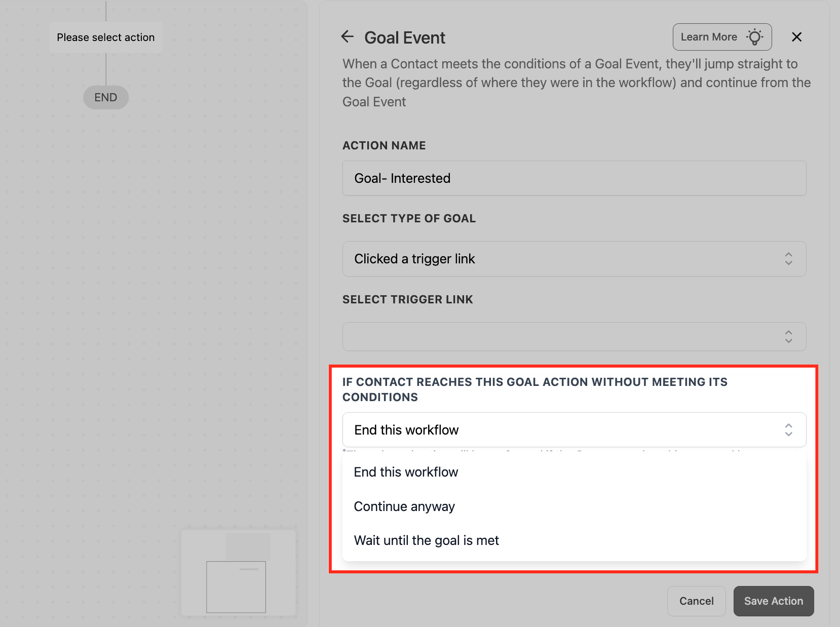
Task: Open Learn More help button
Action: pyautogui.click(x=722, y=37)
